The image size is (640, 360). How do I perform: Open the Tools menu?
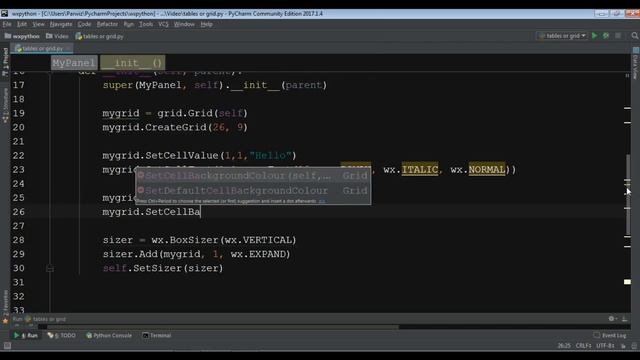pos(146,24)
